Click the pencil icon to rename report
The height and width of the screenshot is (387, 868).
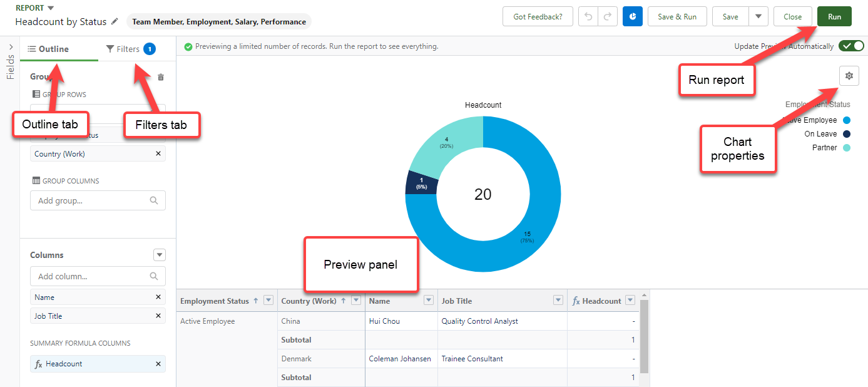point(115,22)
